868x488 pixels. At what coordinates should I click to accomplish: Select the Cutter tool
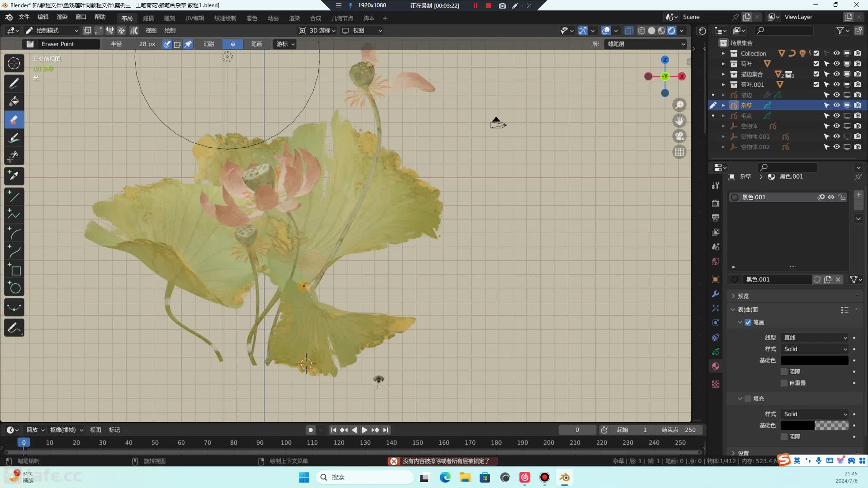[14, 156]
